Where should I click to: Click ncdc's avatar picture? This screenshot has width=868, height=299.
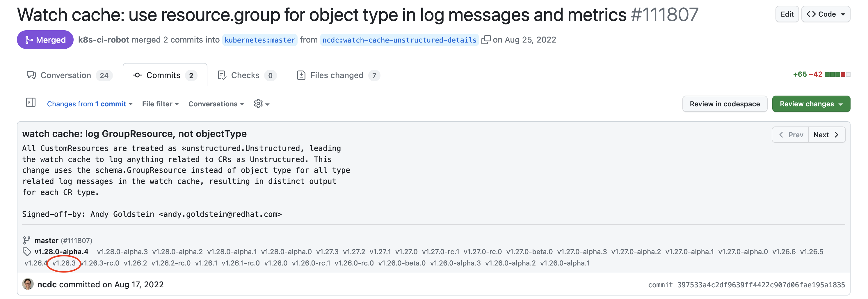click(x=28, y=284)
